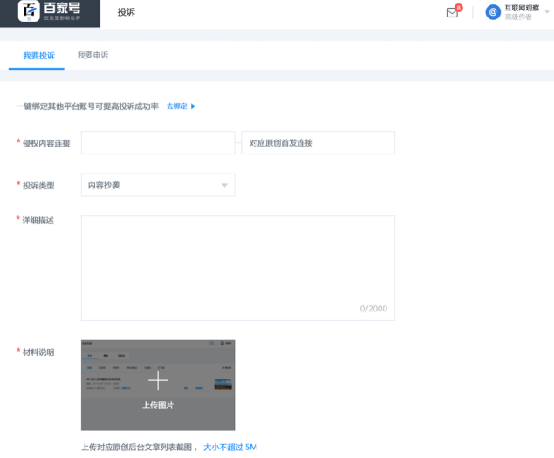
Task: Open the mail notifications icon
Action: tap(452, 13)
